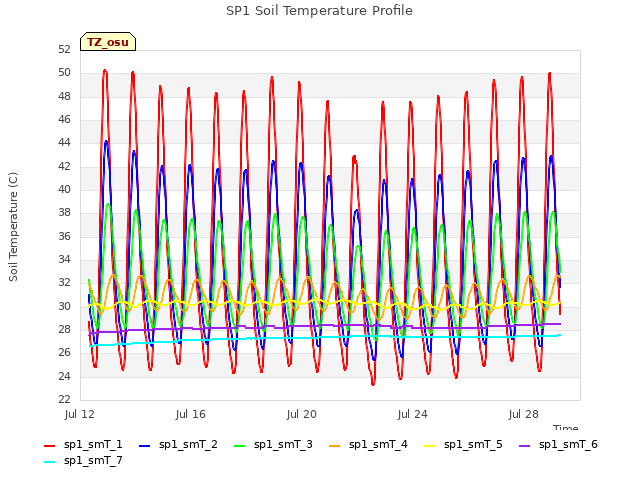Click the chart title SP1 Soil Temperature Profile
Screen dimensions: 640x480
tap(319, 11)
